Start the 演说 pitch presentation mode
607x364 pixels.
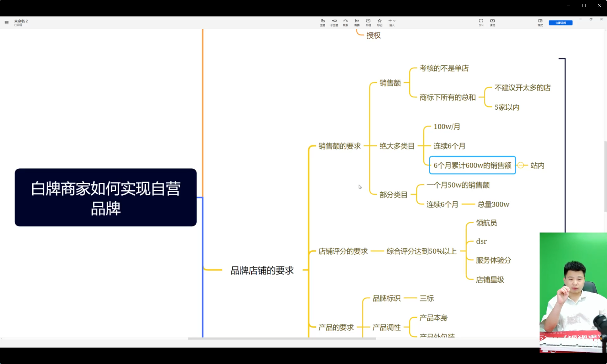pyautogui.click(x=492, y=22)
